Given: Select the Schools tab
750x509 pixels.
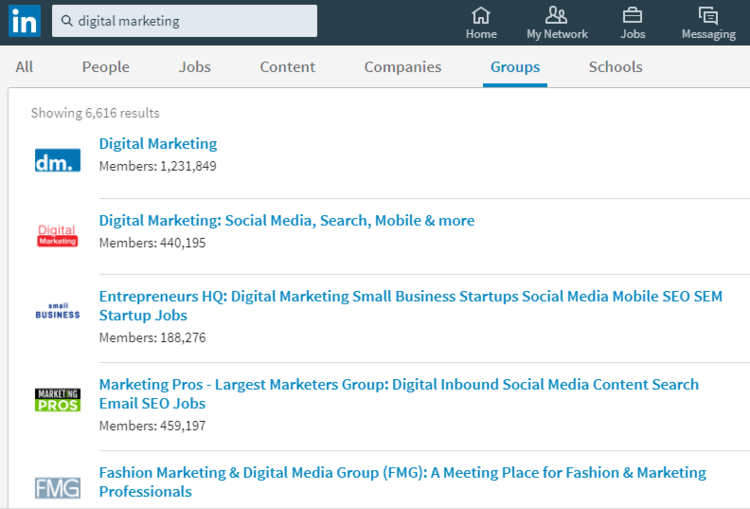Looking at the screenshot, I should pos(615,67).
